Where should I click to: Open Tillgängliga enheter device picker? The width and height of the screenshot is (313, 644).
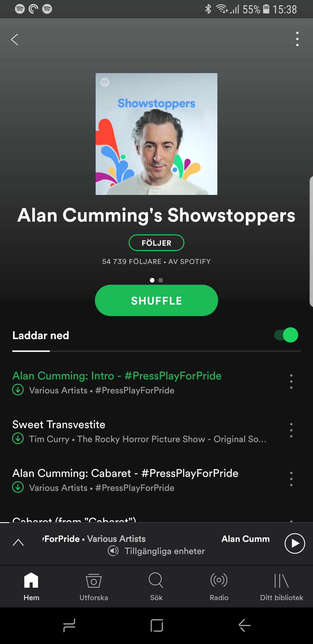156,551
